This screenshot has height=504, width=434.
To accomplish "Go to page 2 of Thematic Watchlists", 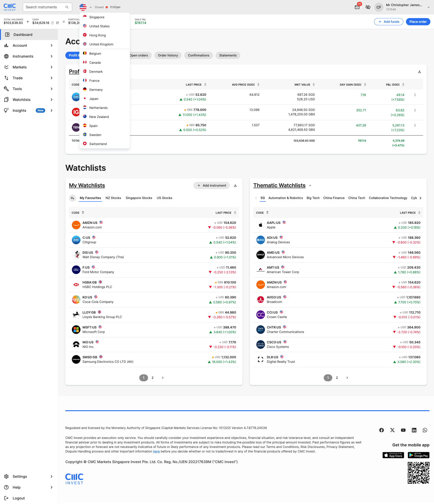I will click(x=337, y=378).
